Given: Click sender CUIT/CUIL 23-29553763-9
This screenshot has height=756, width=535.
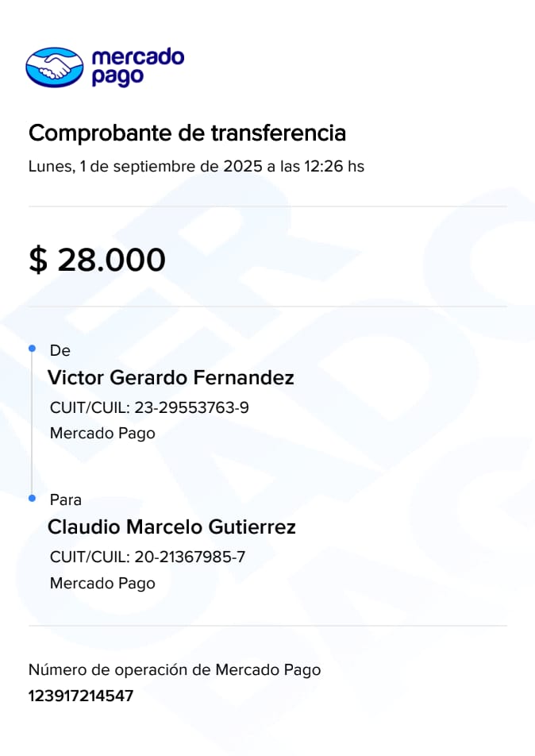Looking at the screenshot, I should (191, 407).
